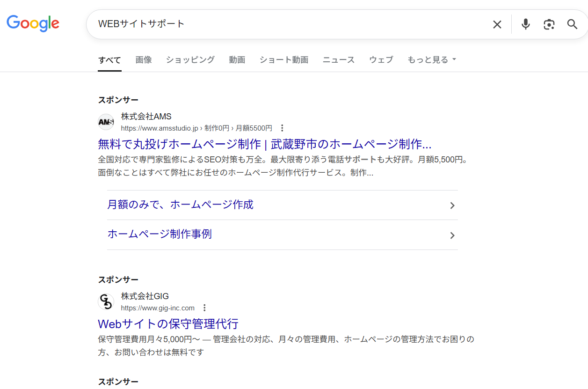Open Webサイトの保守管理代行 link
This screenshot has width=588, height=389.
pyautogui.click(x=168, y=323)
